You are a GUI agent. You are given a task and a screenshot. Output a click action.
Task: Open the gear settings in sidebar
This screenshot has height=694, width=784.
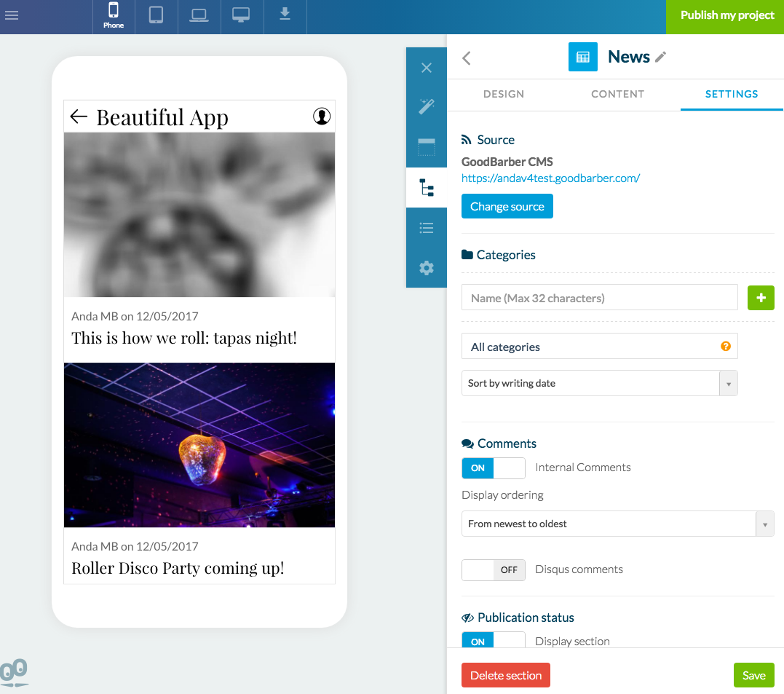click(427, 268)
